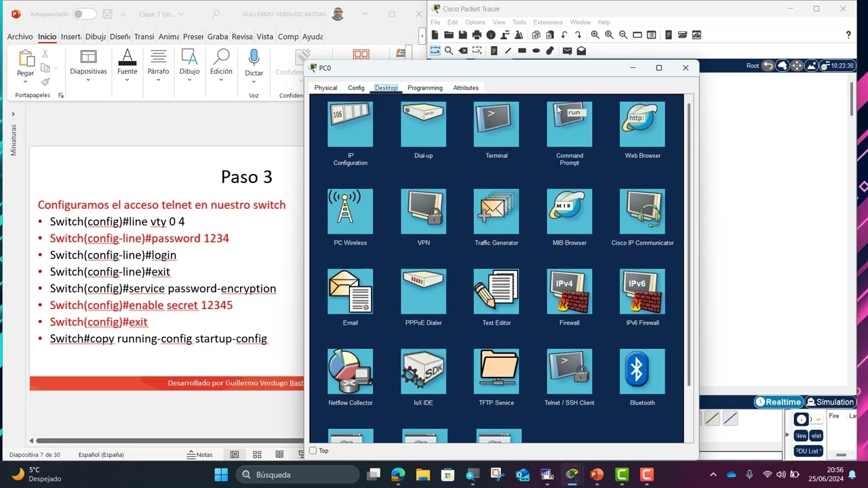
Task: Switch Packet Tracer to Simulation mode
Action: (830, 402)
